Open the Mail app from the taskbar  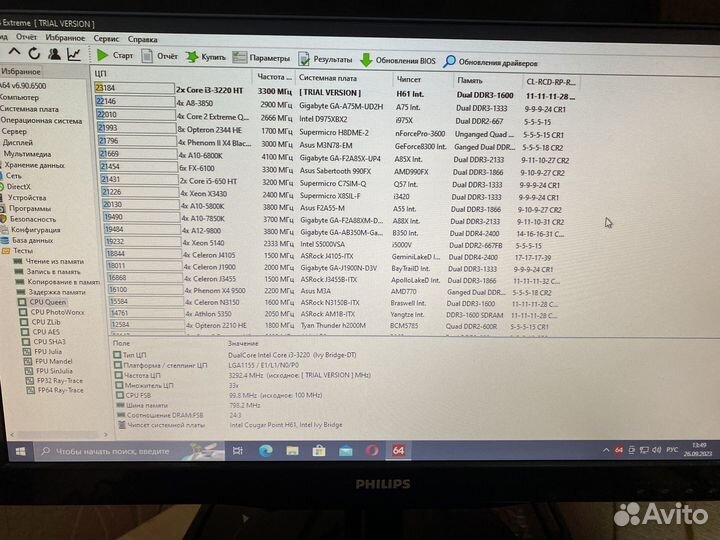point(345,451)
